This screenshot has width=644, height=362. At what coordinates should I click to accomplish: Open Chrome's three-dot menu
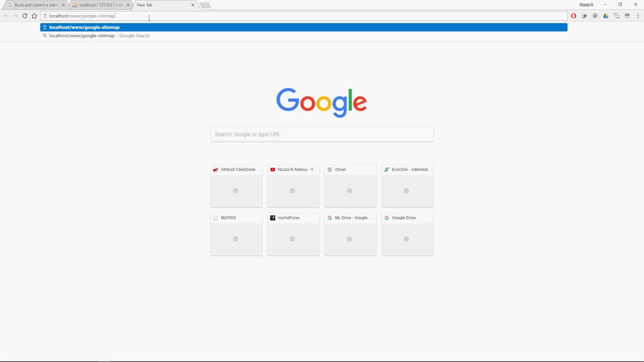[638, 16]
